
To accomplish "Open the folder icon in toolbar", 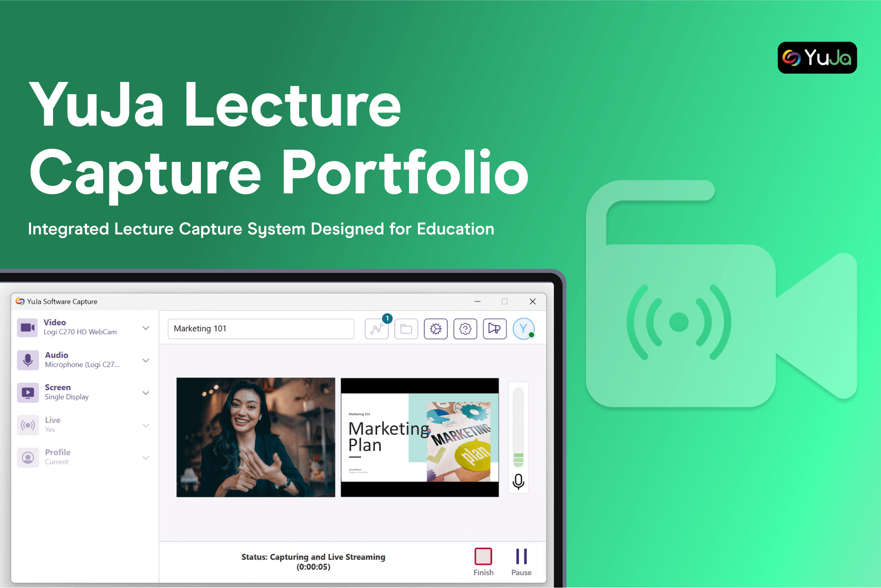I will click(x=406, y=329).
